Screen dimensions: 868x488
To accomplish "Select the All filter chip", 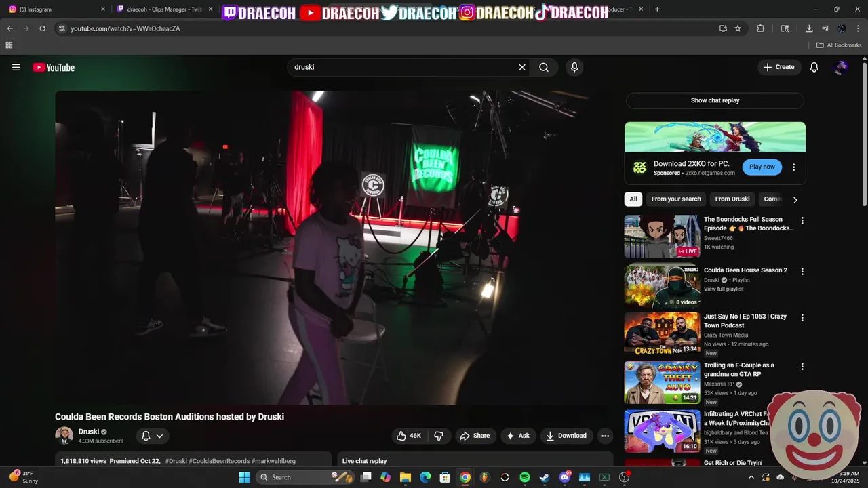I will 633,199.
